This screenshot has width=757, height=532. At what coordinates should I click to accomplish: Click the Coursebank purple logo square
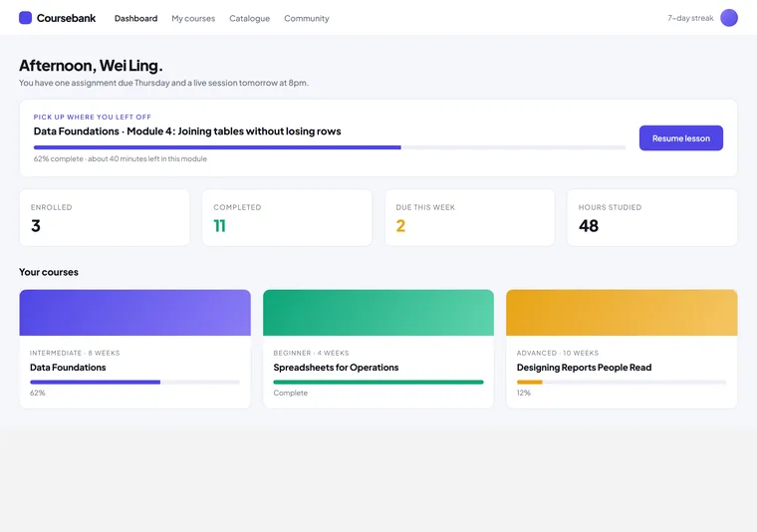25,18
